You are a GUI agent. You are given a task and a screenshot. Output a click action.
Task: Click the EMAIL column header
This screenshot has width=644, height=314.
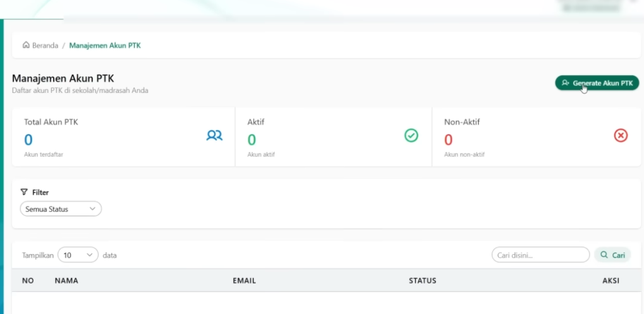click(x=245, y=281)
